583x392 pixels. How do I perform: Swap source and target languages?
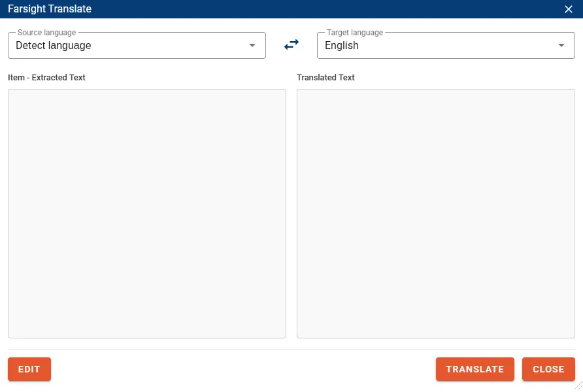click(x=291, y=44)
